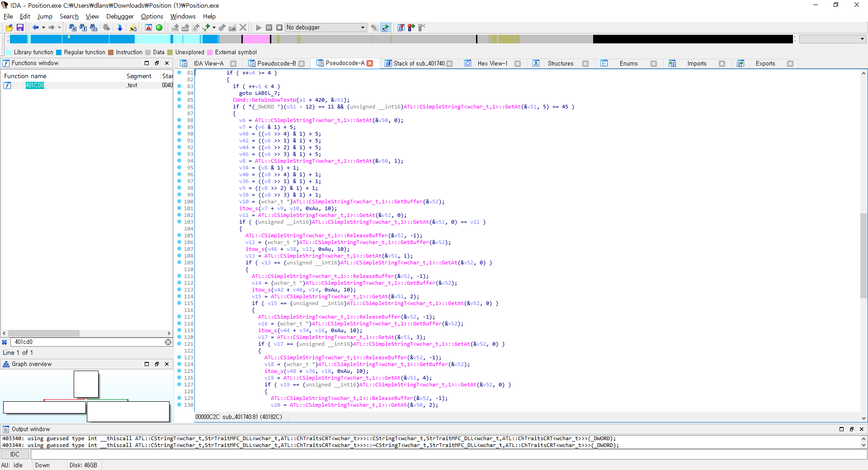
Task: Click the convert-to-code toolbar icon
Action: click(175, 28)
